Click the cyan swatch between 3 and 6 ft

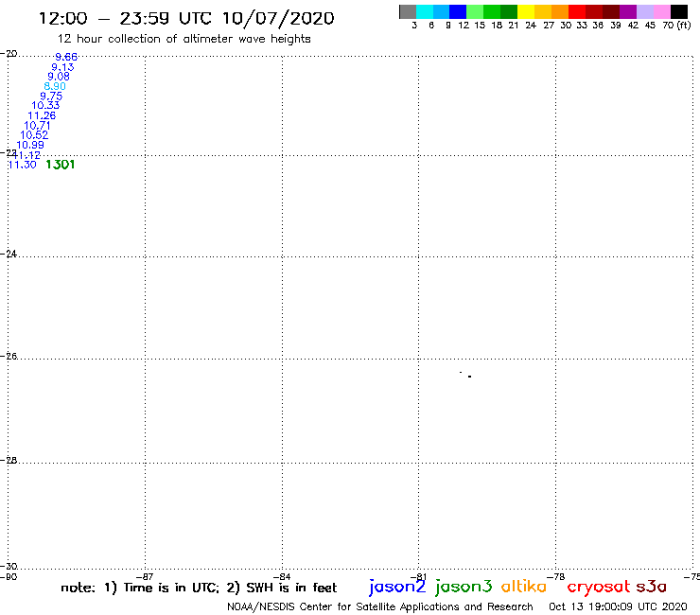coord(425,11)
